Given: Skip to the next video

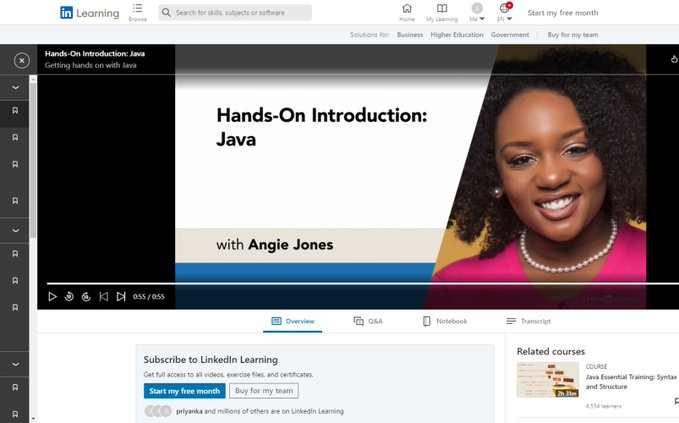Looking at the screenshot, I should [x=121, y=297].
